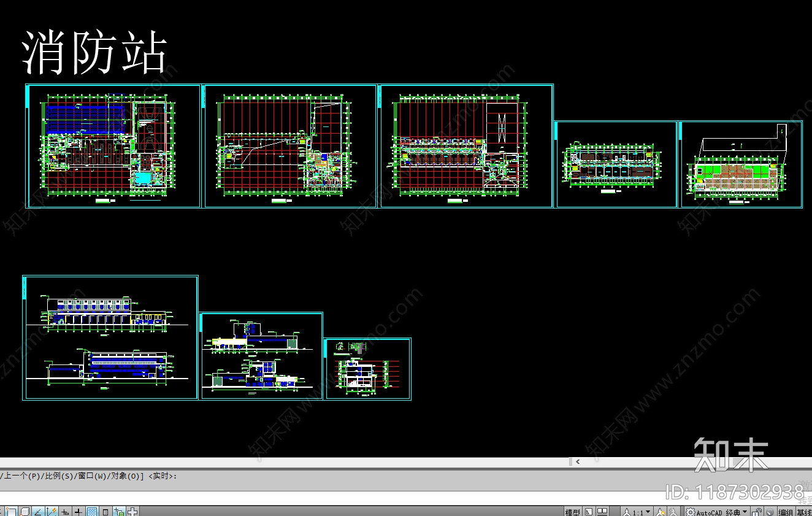Toggle annotation visibility icon
The width and height of the screenshot is (812, 516).
pyautogui.click(x=660, y=512)
